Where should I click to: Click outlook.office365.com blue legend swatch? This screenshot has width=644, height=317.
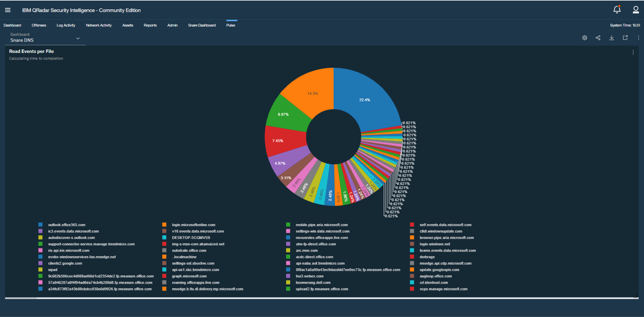[40, 225]
